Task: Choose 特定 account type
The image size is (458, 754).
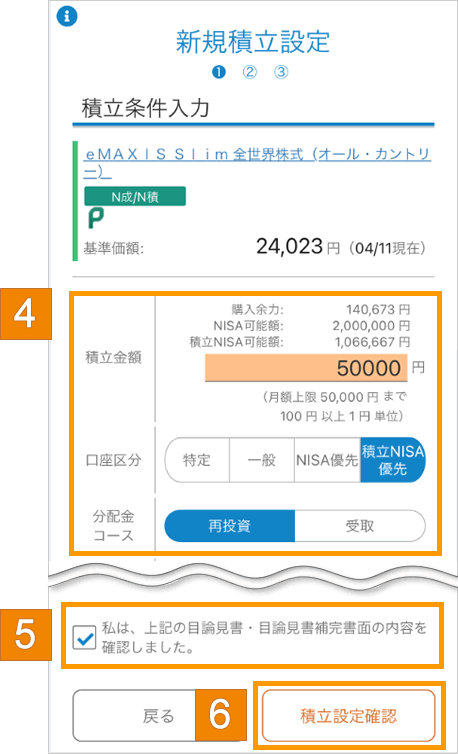Action: [x=197, y=460]
